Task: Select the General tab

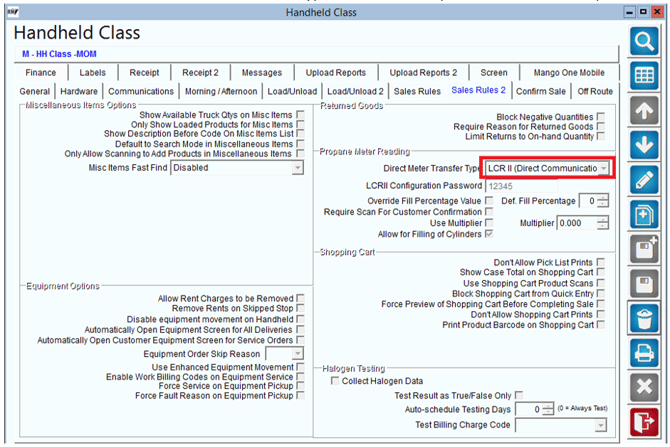Action: pos(35,91)
